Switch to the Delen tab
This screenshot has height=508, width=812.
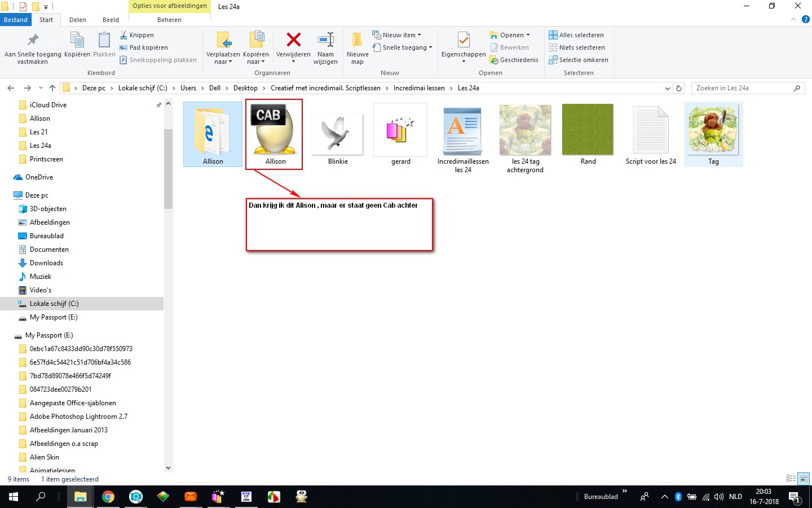[78, 20]
